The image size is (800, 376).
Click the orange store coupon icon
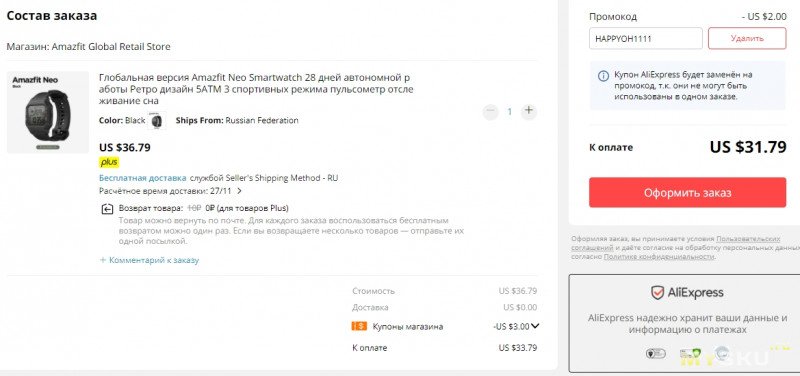[359, 326]
